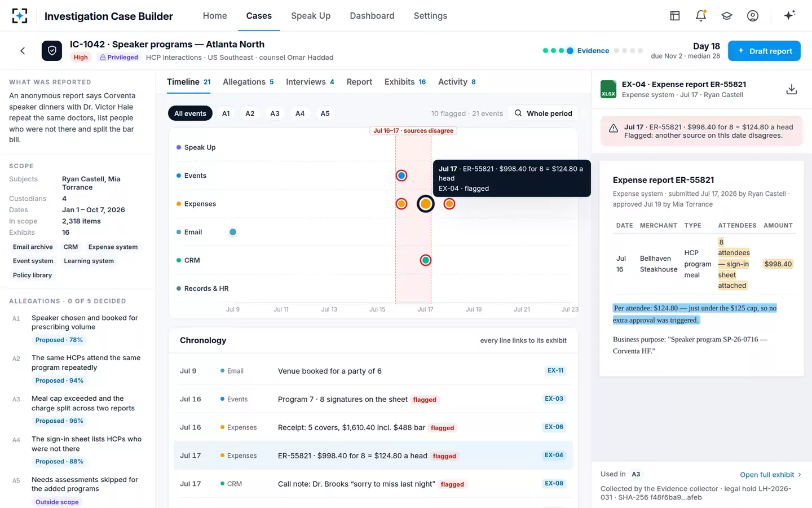Open exhibit link EX-11 in the chronology

coord(555,371)
